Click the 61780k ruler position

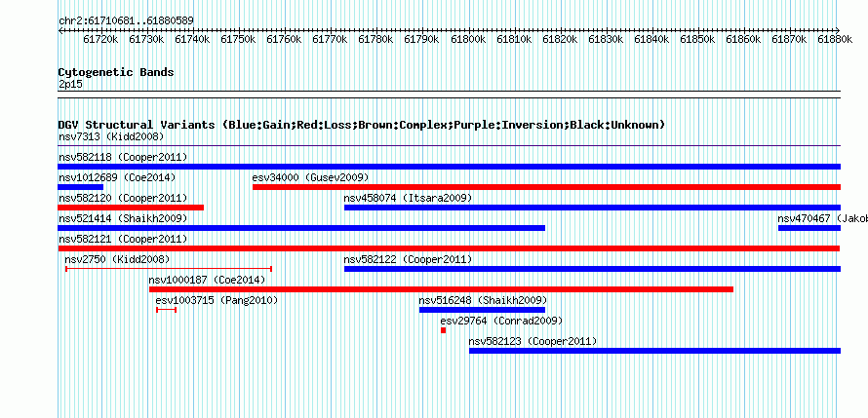point(375,39)
